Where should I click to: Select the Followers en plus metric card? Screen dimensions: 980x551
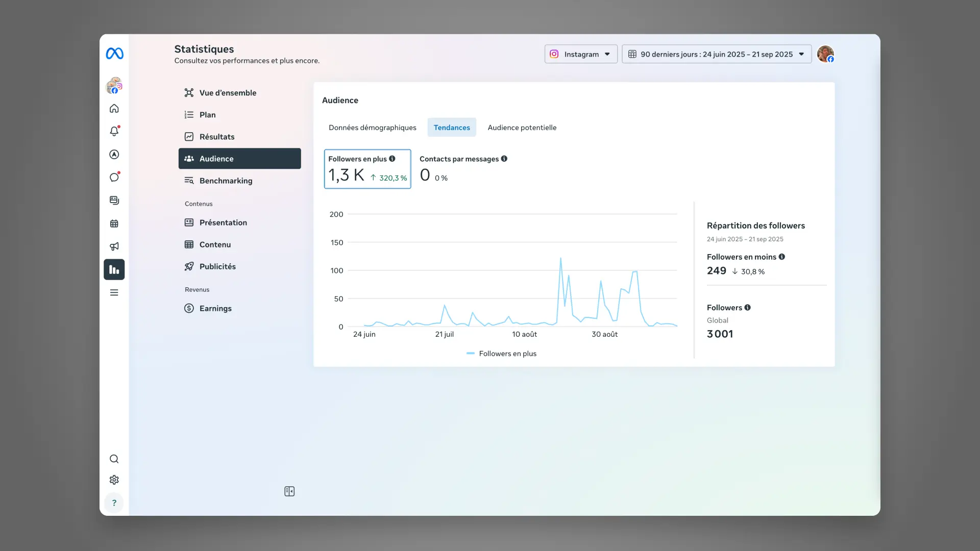[367, 169]
